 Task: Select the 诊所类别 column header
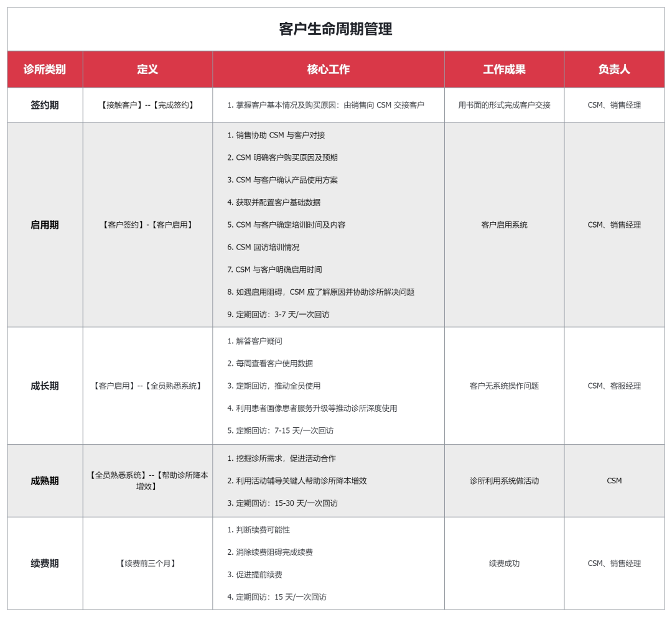click(45, 69)
